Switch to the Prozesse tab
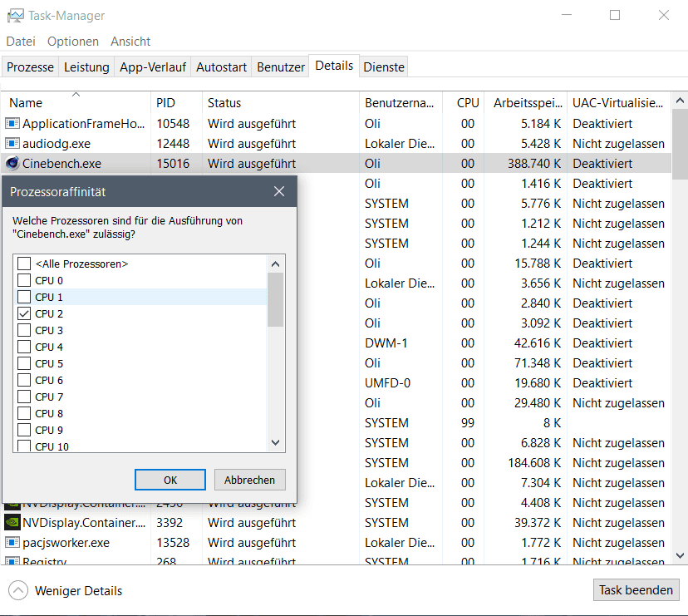The image size is (688, 616). coord(30,67)
